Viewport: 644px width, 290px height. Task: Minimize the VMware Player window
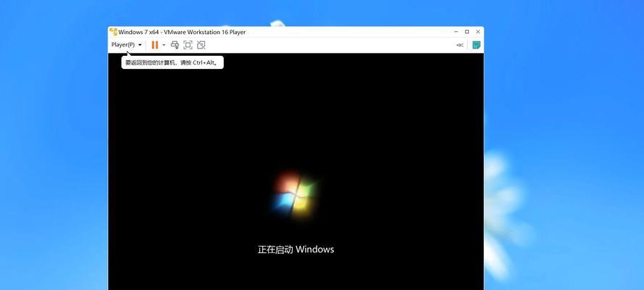(456, 32)
